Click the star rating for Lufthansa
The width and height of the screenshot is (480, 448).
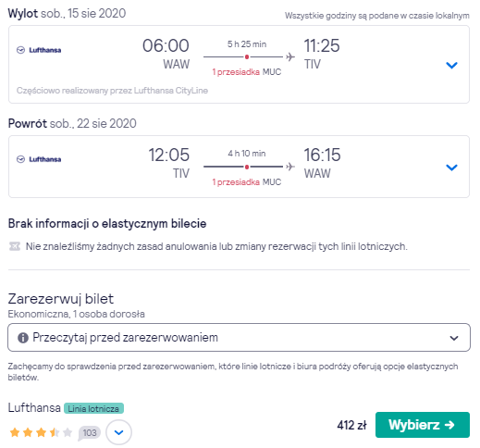click(41, 432)
